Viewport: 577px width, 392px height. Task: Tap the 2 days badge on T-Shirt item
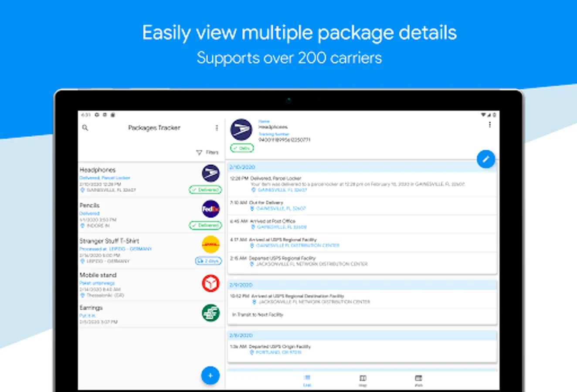point(208,261)
